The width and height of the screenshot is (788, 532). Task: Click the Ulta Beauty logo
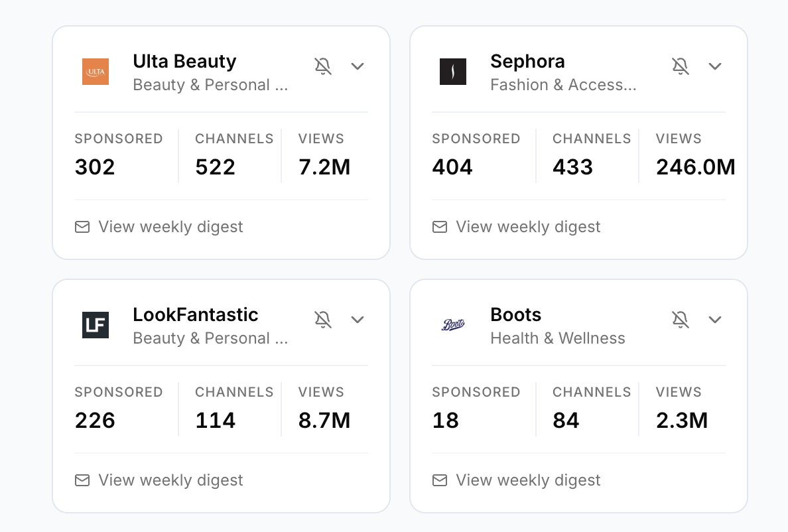click(x=96, y=72)
